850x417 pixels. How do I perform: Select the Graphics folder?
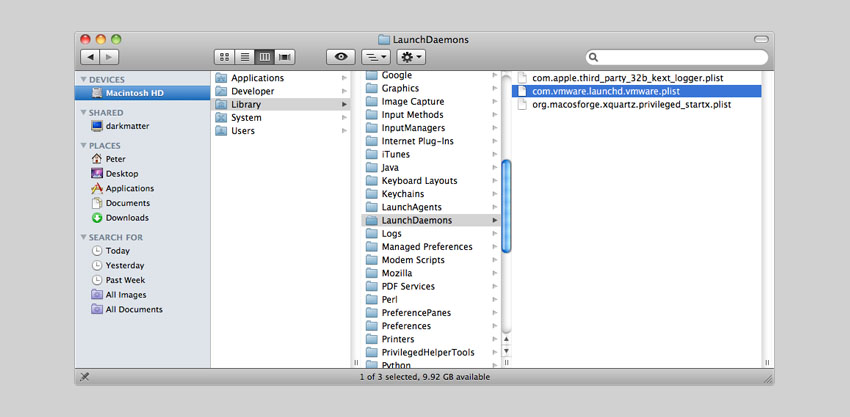[431, 88]
